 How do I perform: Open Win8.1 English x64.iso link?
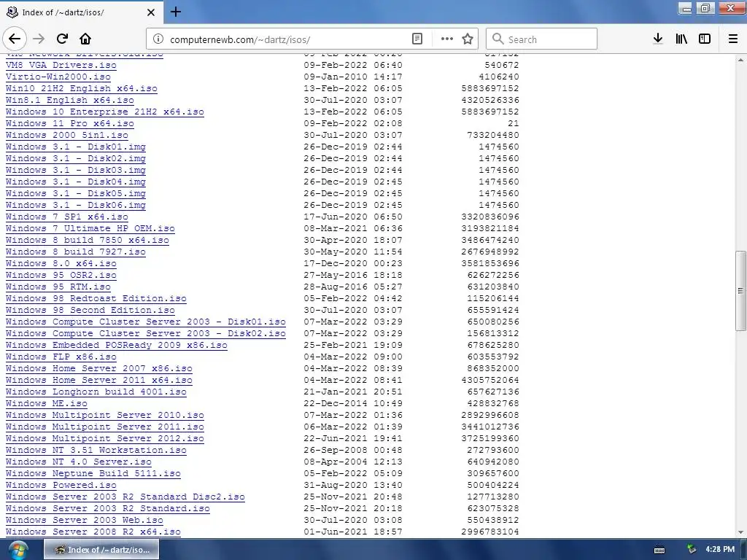[x=69, y=100]
